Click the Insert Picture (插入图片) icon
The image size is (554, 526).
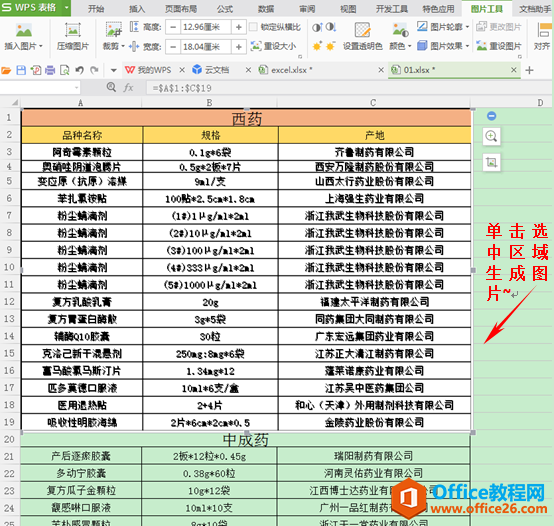(x=24, y=30)
